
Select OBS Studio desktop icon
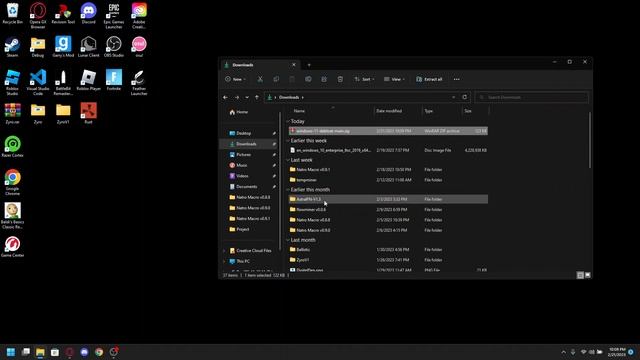pos(113,47)
